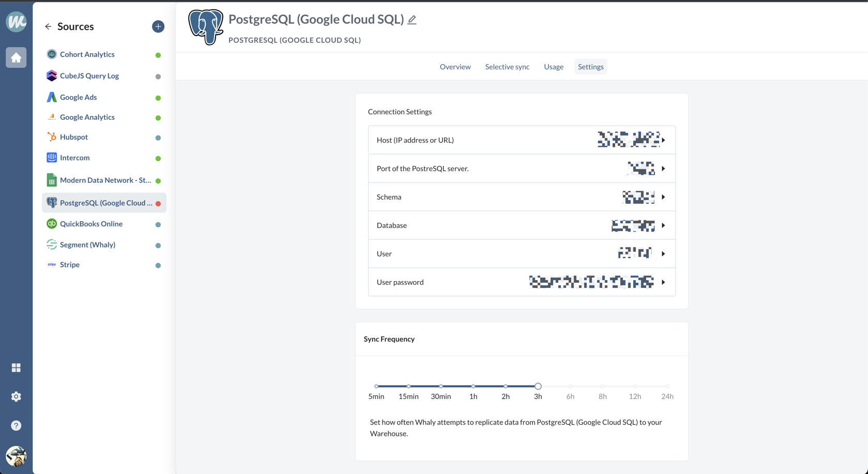Open the help question mark icon
This screenshot has height=474, width=868.
click(16, 425)
